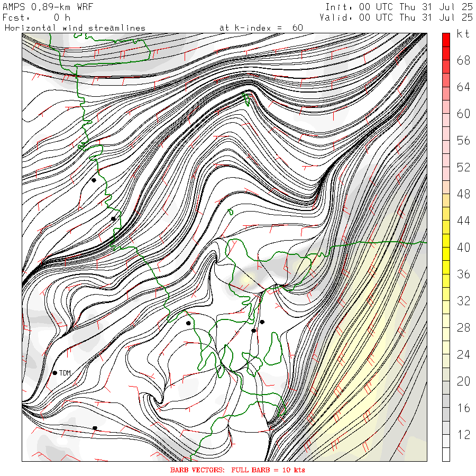
Task: Click the 'BARB VECTORS: FULL BARB = 10 kts' caption
Action: pyautogui.click(x=237, y=470)
